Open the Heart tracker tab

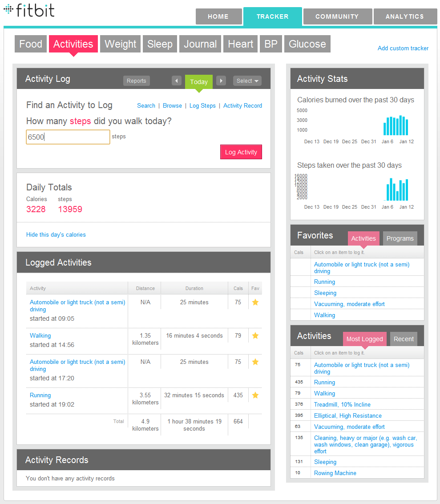tap(240, 44)
